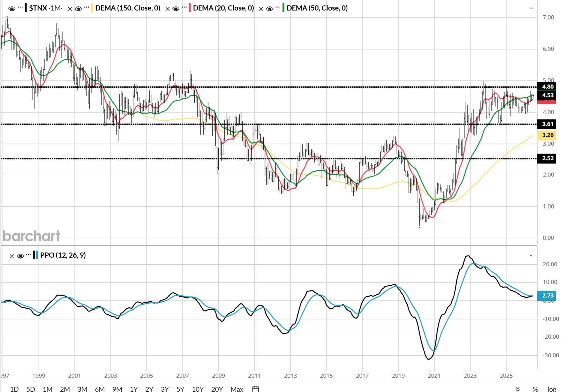
Task: Select the 5D time range
Action: 30,389
